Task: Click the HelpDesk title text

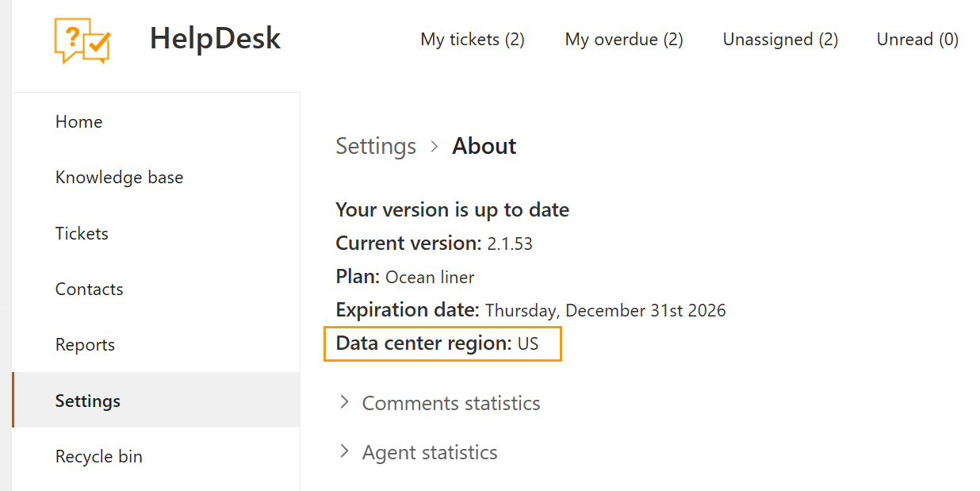Action: click(215, 39)
